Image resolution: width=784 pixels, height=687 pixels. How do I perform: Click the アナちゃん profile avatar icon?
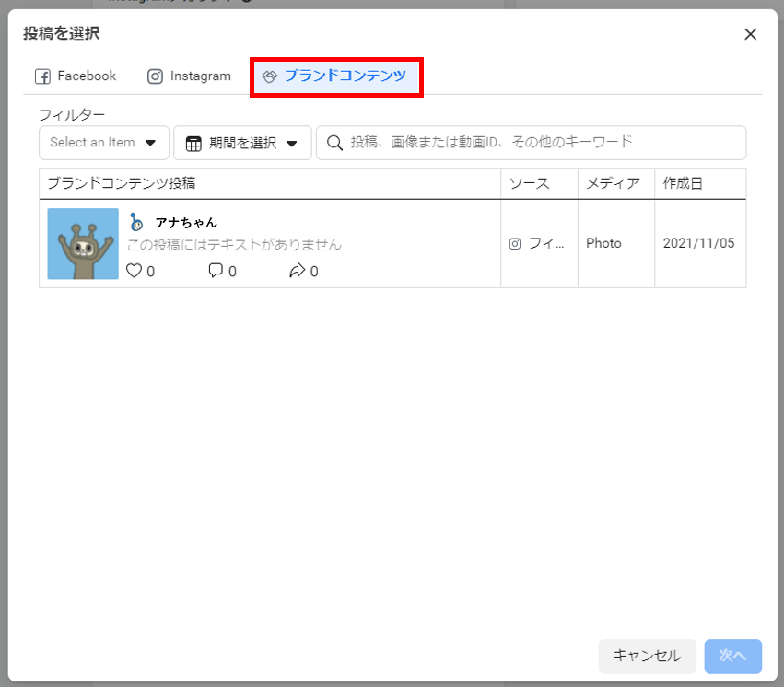pos(136,222)
